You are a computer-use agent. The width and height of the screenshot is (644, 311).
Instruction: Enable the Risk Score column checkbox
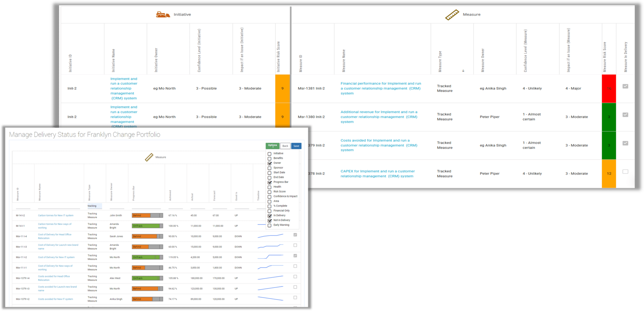269,192
